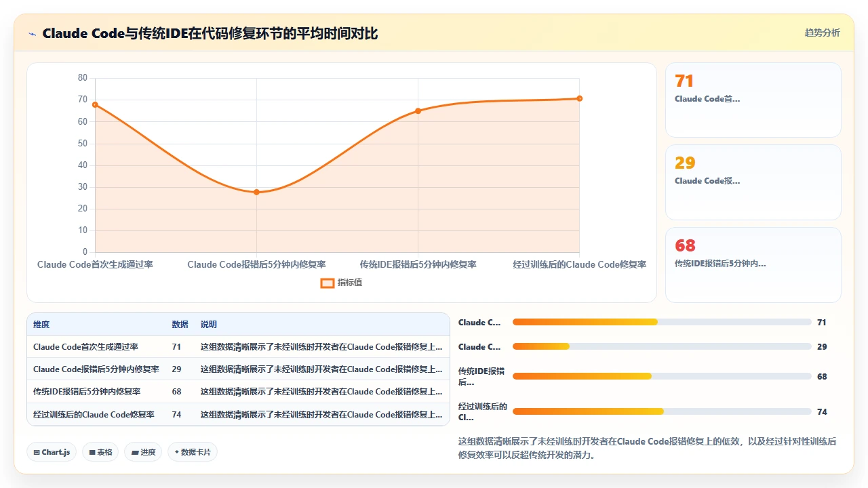The height and width of the screenshot is (488, 868).
Task: Click the y-axis value 40
Action: tap(83, 165)
